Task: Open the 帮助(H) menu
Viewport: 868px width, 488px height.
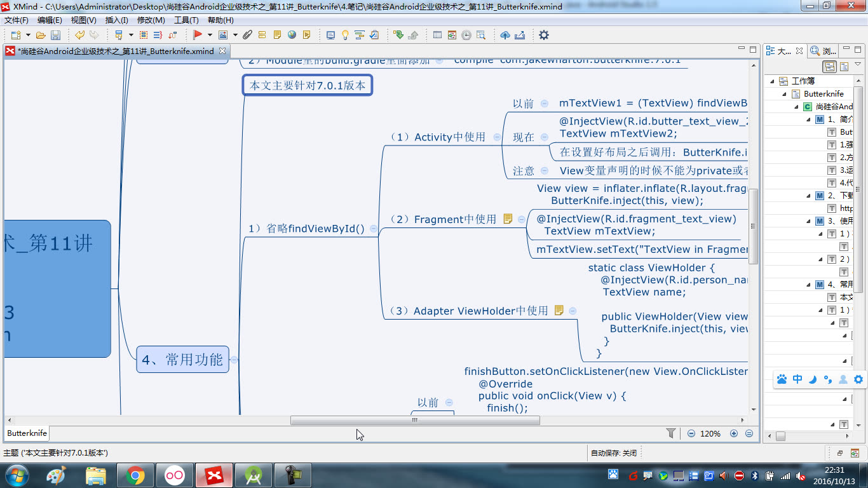Action: (220, 20)
